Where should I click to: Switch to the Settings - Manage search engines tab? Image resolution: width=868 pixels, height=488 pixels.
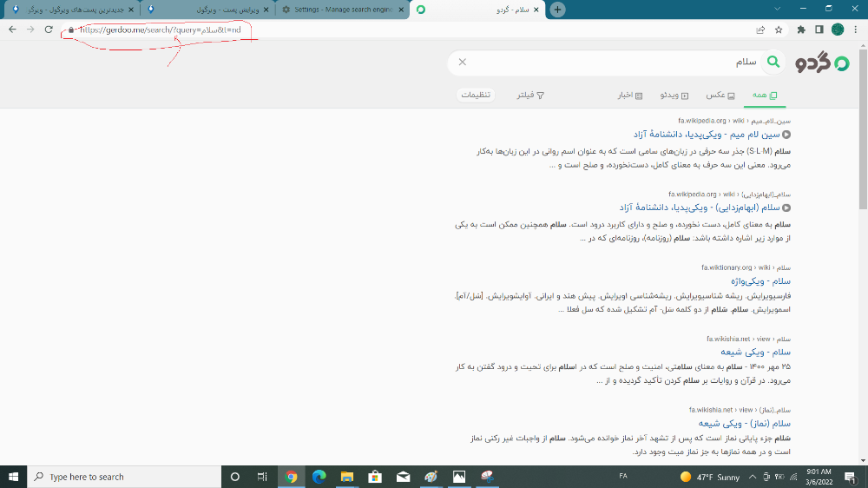pyautogui.click(x=341, y=10)
